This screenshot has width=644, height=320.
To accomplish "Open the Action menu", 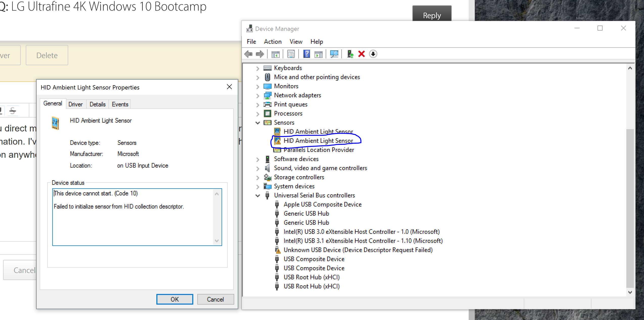I will tap(272, 41).
